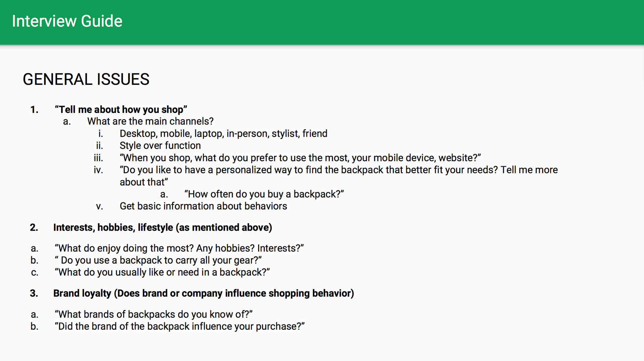Click the Brand loyalty heading
This screenshot has height=361, width=644.
[x=204, y=293]
